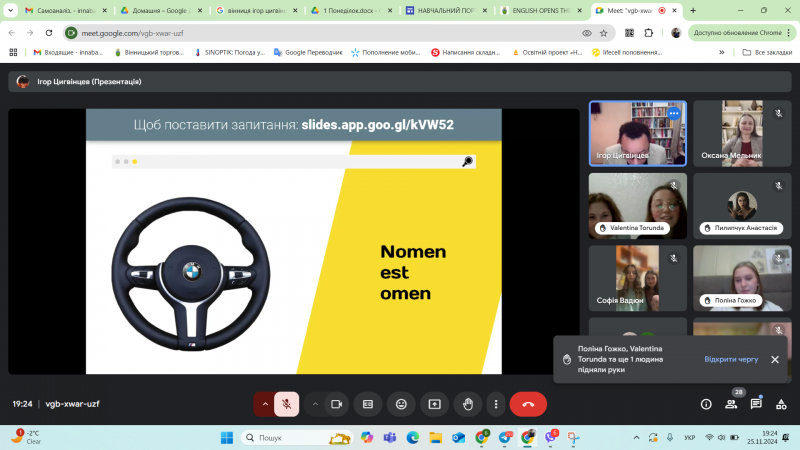
Task: Leave the call with red button
Action: 528,404
